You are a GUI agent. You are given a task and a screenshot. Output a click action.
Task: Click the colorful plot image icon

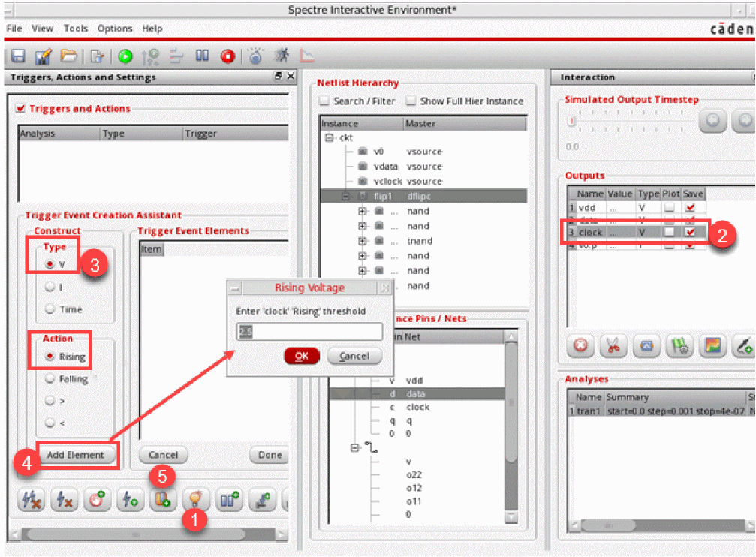pos(712,345)
